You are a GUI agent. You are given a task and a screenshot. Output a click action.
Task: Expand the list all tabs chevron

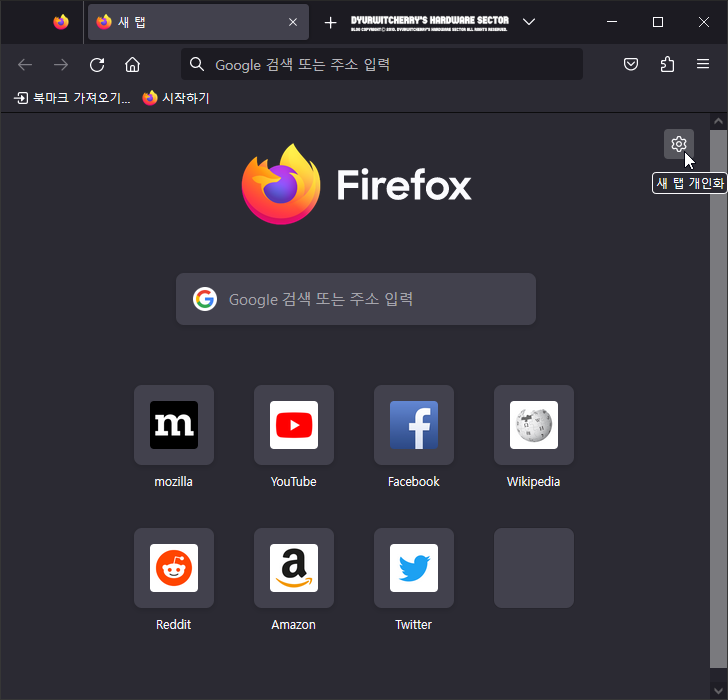(x=529, y=22)
